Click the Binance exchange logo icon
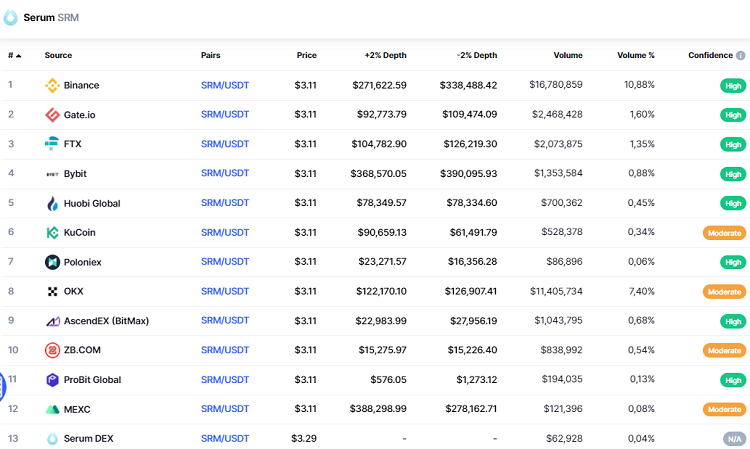Screen dimensions: 750x449 pyautogui.click(x=53, y=85)
